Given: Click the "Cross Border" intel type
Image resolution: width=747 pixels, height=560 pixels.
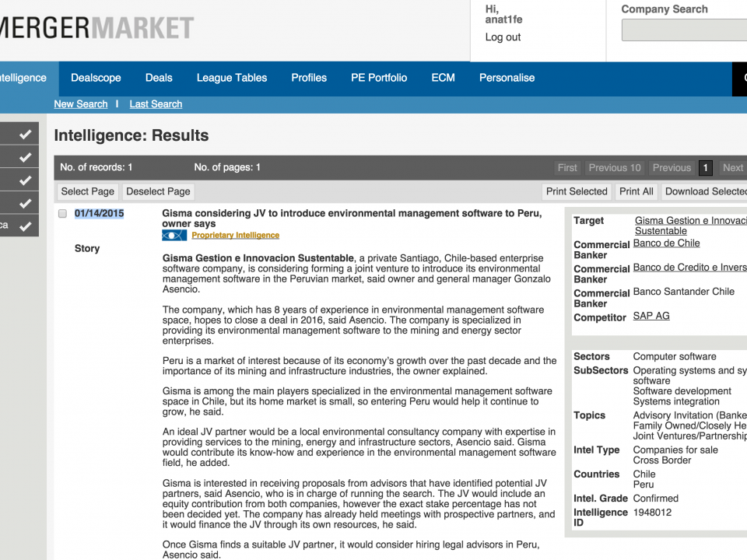Looking at the screenshot, I should click(x=661, y=460).
